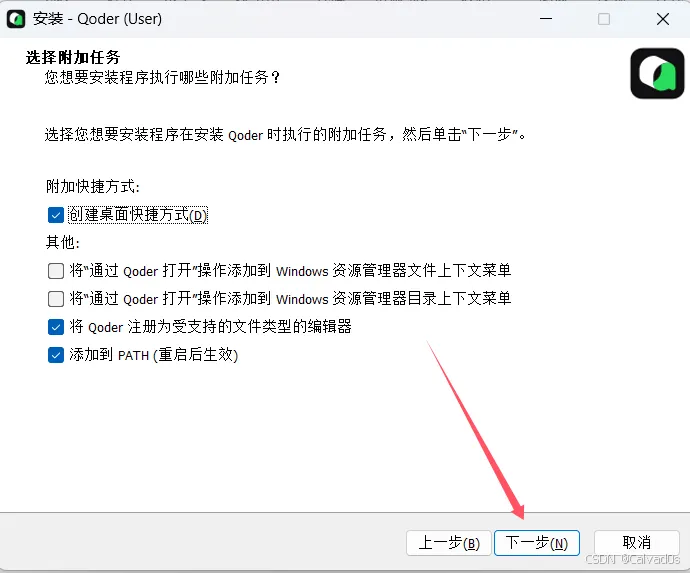Image resolution: width=690 pixels, height=573 pixels.
Task: Enable Qoder 打开 for 目录上下文菜单
Action: (x=55, y=299)
